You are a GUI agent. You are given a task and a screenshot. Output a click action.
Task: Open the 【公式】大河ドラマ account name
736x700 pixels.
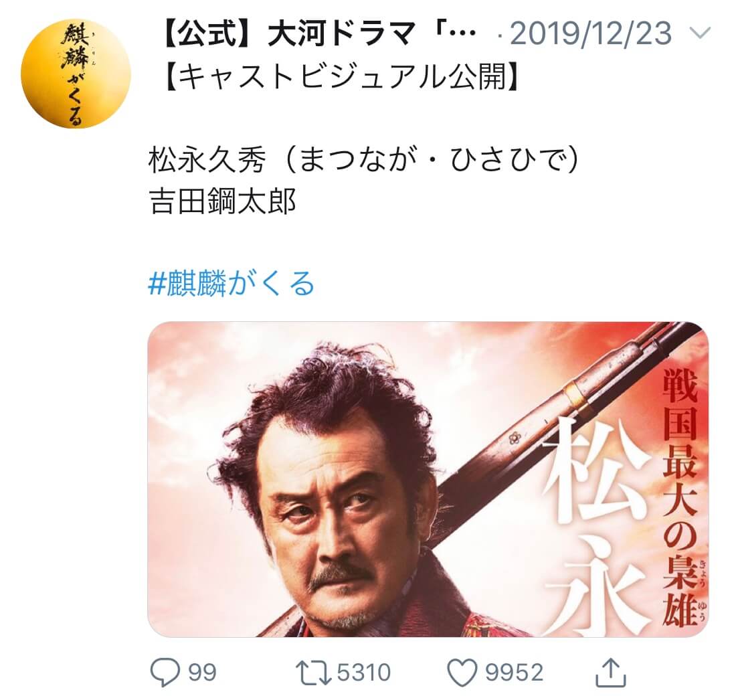click(318, 33)
